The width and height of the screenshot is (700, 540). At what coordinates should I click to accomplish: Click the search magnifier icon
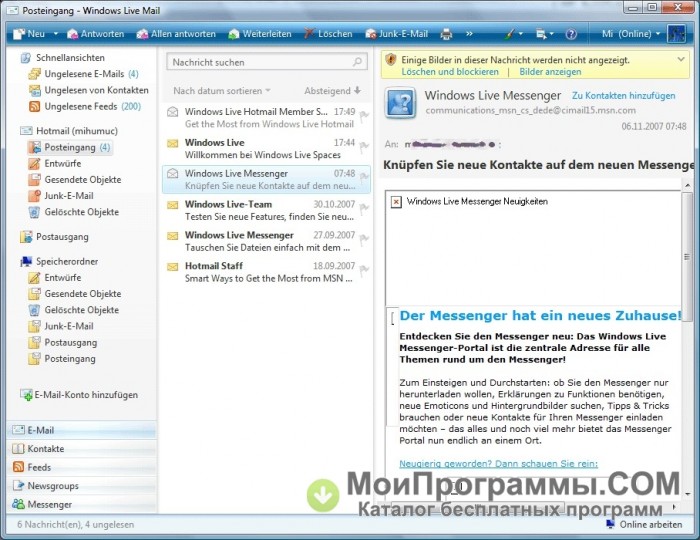coord(357,62)
